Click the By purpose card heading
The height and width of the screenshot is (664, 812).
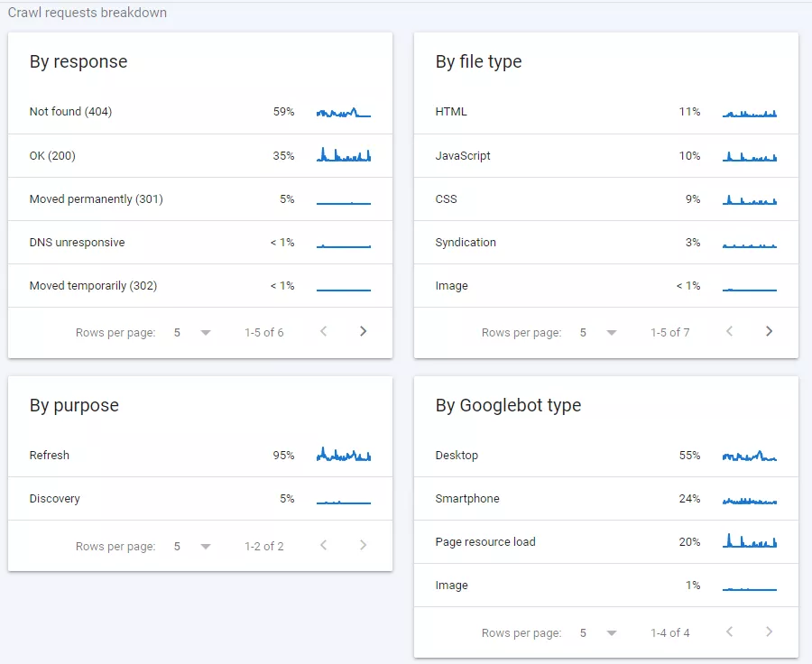tap(74, 405)
